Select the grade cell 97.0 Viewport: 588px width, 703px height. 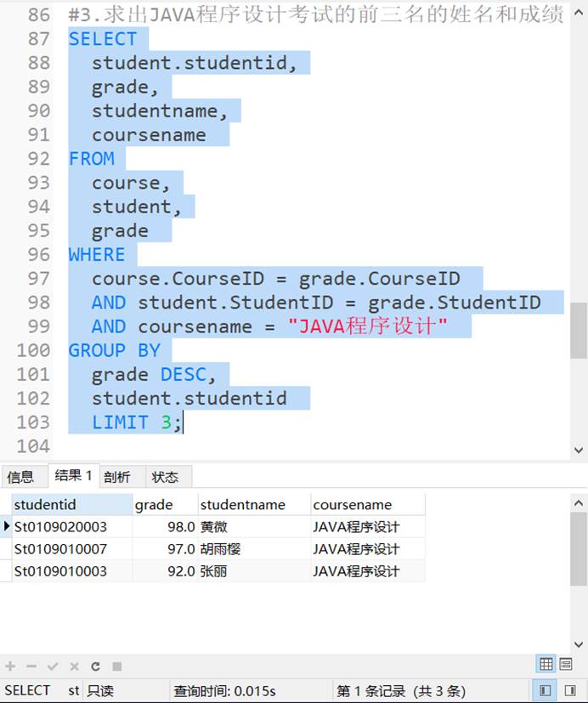pyautogui.click(x=165, y=549)
